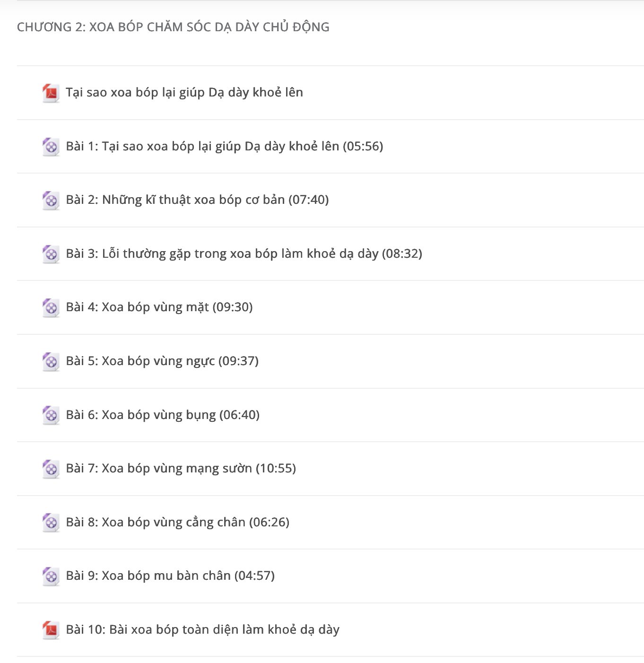Image resolution: width=644 pixels, height=663 pixels.
Task: Click the PDF icon for Bài 10
Action: coord(51,630)
